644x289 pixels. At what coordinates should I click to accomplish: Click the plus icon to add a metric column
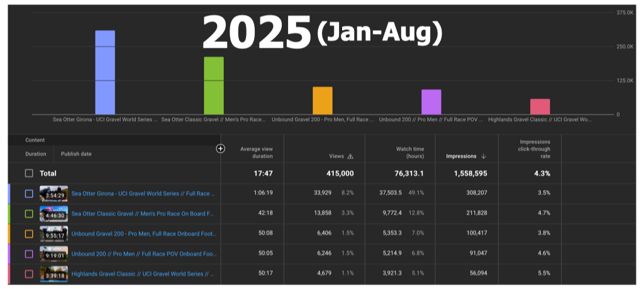point(220,149)
